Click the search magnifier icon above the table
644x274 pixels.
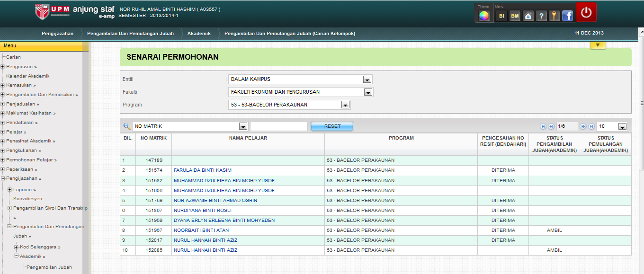(126, 126)
